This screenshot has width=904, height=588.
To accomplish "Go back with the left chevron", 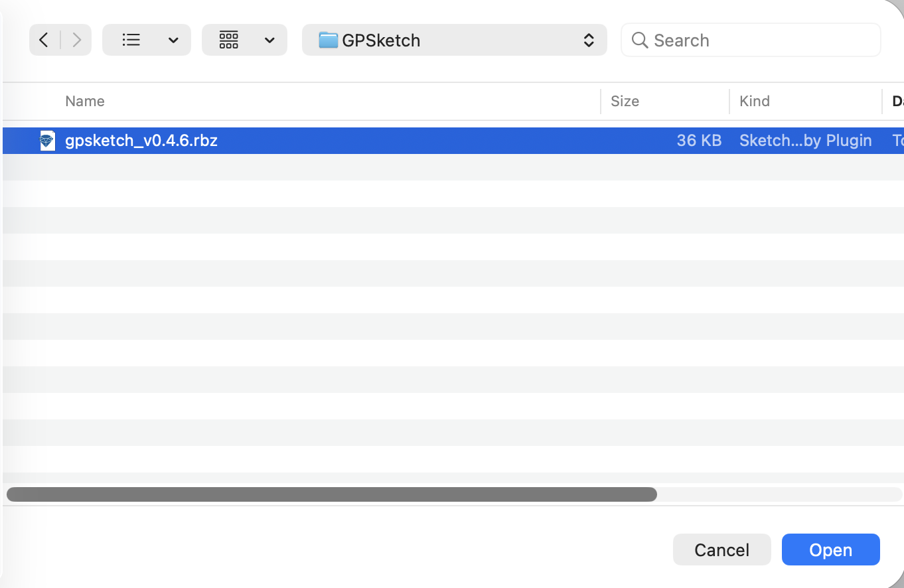I will [44, 40].
